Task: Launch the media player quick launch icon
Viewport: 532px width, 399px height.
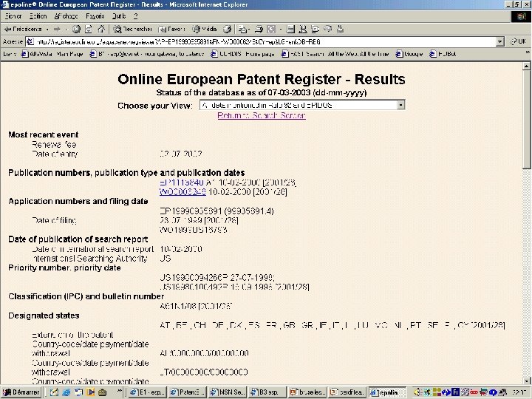Action: pyautogui.click(x=90, y=392)
